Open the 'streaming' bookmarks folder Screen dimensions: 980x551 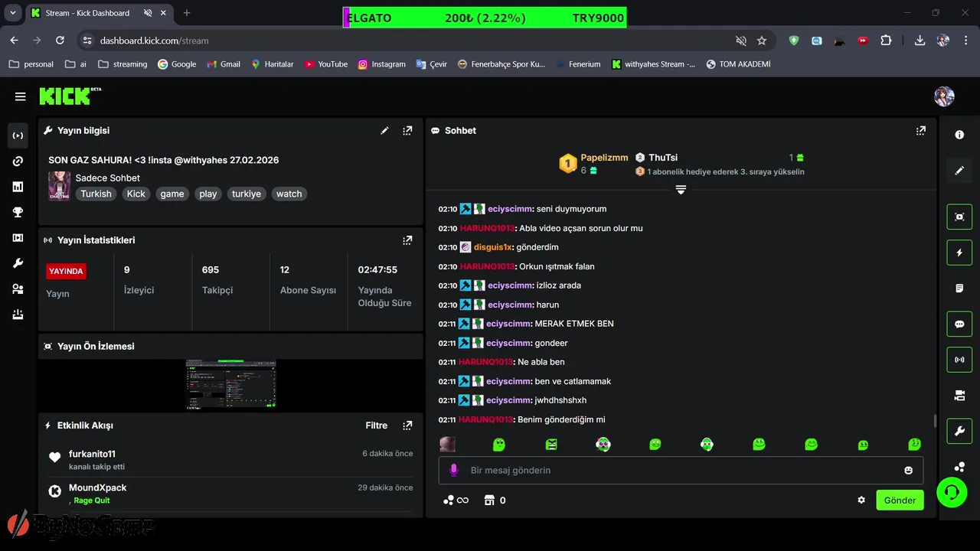tap(122, 64)
